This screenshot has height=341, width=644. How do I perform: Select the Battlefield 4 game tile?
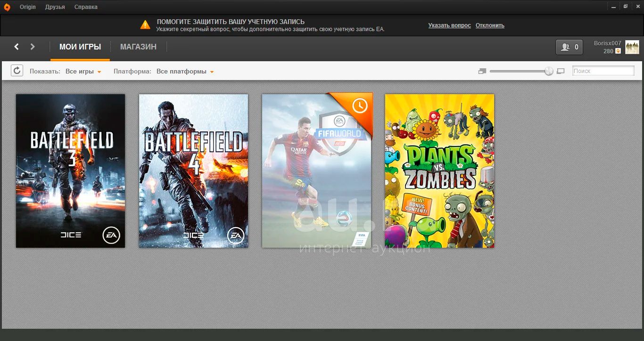tap(194, 171)
